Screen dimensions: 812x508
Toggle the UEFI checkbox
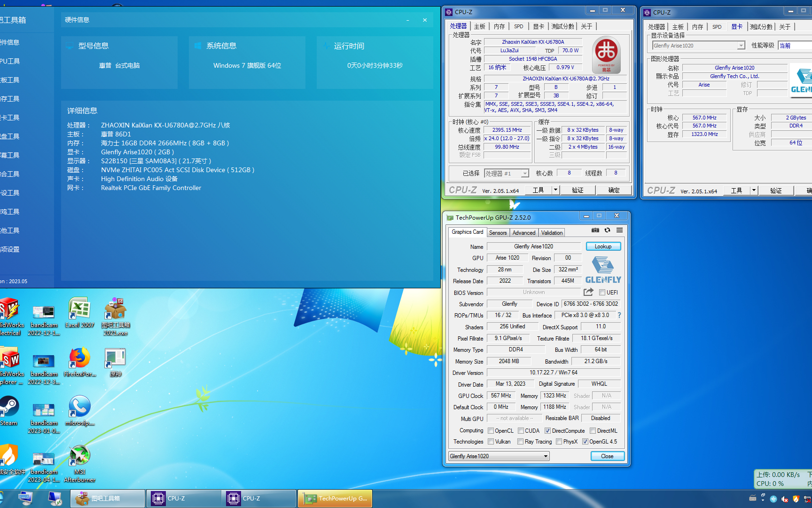[x=602, y=293]
